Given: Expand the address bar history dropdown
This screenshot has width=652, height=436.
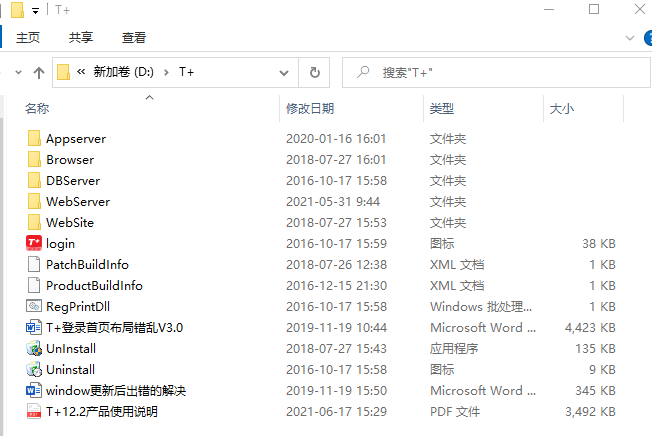Looking at the screenshot, I should pos(284,73).
